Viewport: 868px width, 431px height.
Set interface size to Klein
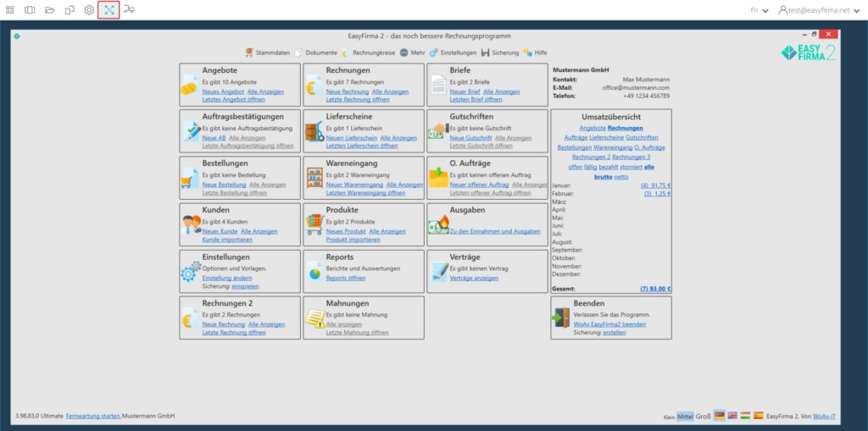(669, 417)
